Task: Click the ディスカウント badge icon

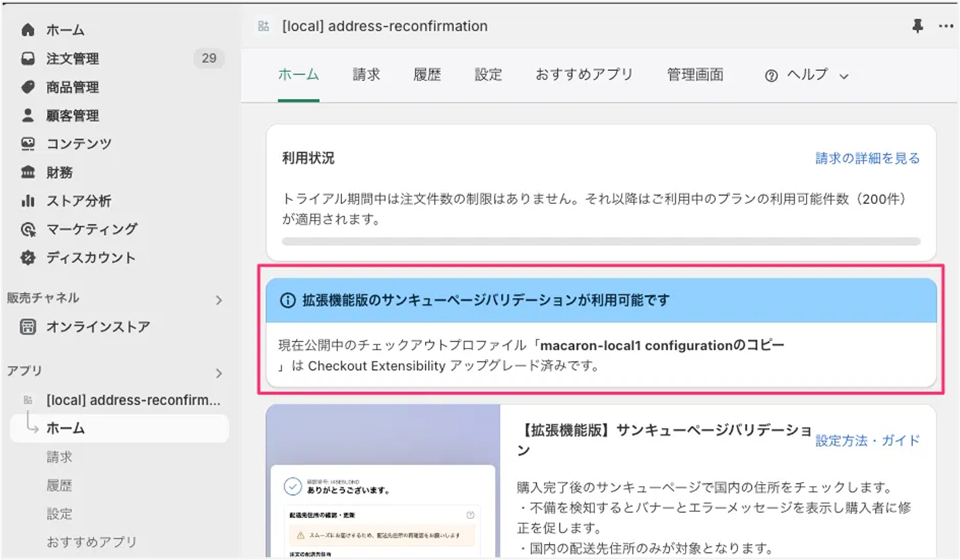Action: (28, 258)
